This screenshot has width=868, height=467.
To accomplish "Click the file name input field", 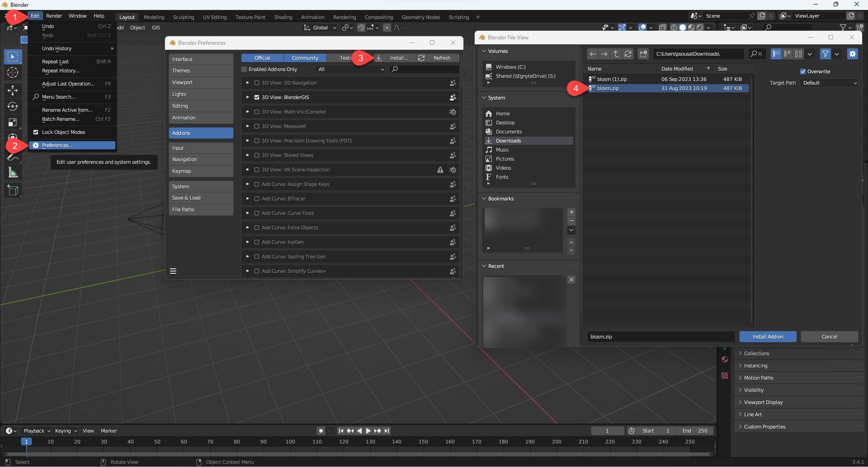I will 660,337.
